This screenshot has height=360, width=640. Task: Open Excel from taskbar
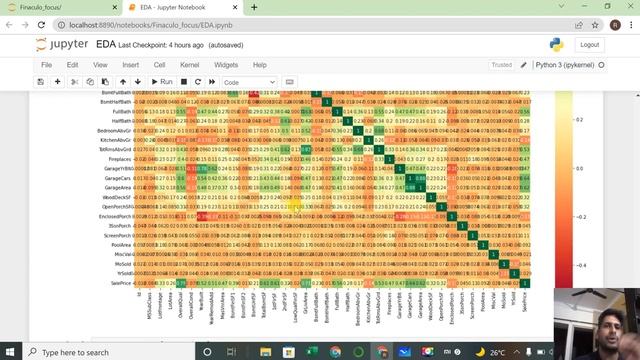312,352
